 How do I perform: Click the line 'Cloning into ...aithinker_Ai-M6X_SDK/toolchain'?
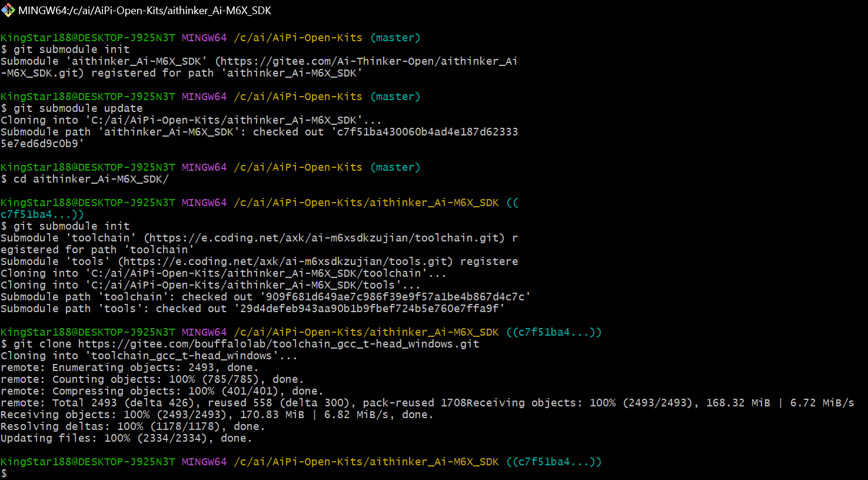[x=224, y=273]
